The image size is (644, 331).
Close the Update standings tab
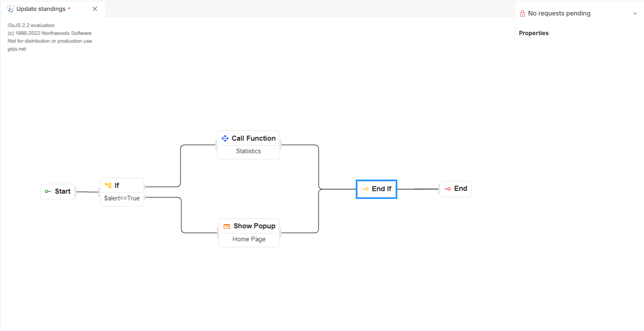(95, 9)
